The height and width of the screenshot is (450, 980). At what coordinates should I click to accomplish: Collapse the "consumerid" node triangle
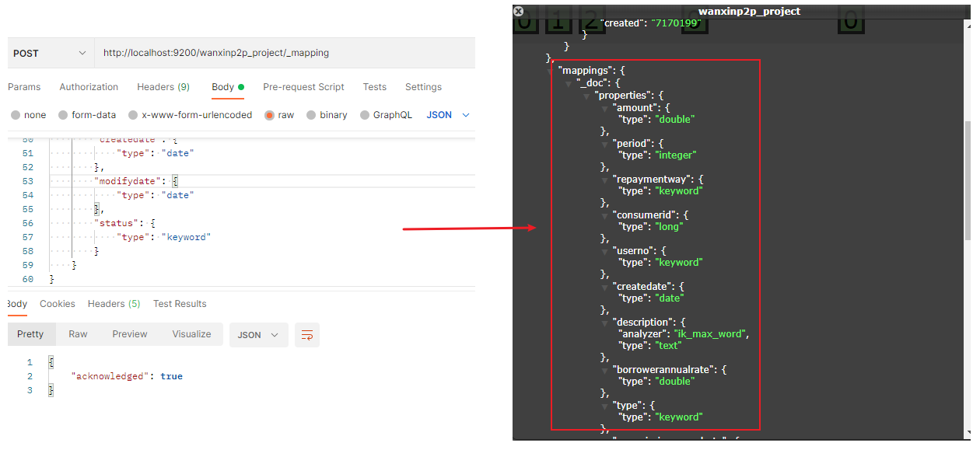point(605,215)
